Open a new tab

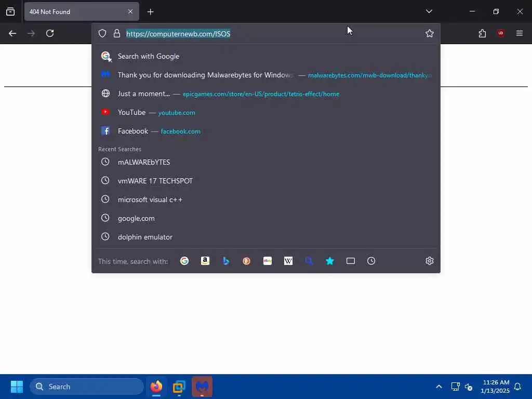coord(151,12)
